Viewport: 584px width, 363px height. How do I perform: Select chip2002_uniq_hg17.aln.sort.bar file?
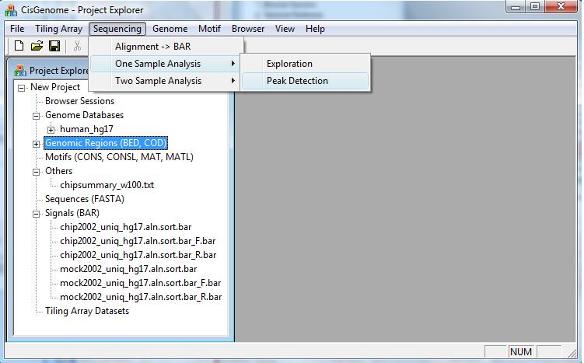coord(126,227)
